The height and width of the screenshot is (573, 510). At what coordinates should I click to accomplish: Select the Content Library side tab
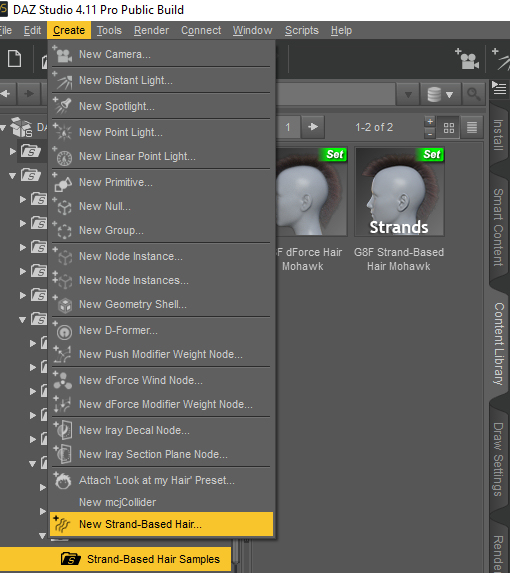click(x=499, y=344)
